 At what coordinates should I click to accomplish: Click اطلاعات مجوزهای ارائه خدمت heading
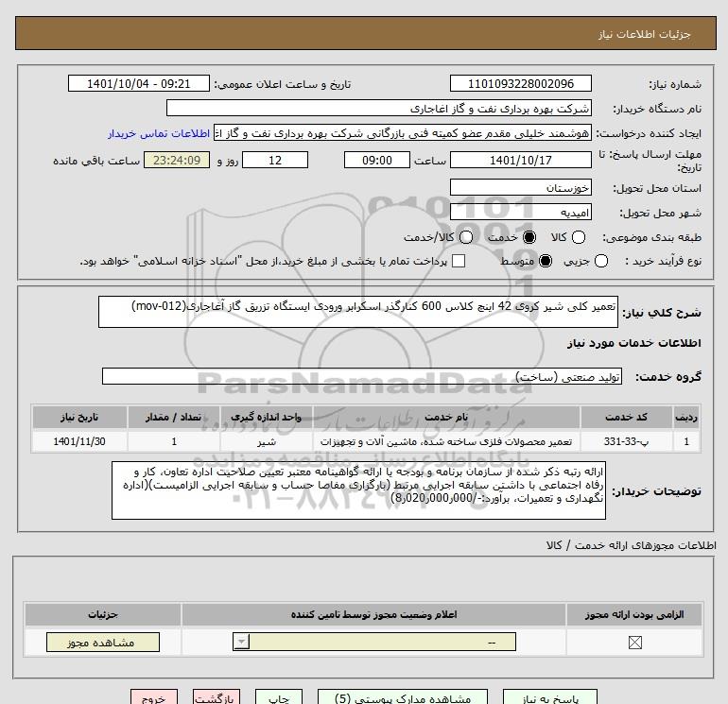pyautogui.click(x=631, y=545)
